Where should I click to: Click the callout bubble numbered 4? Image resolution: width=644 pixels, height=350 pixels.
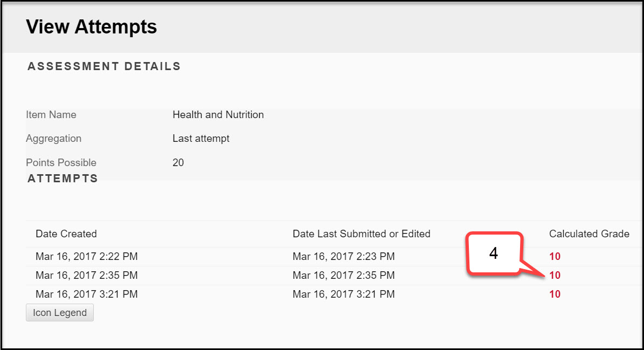point(495,253)
